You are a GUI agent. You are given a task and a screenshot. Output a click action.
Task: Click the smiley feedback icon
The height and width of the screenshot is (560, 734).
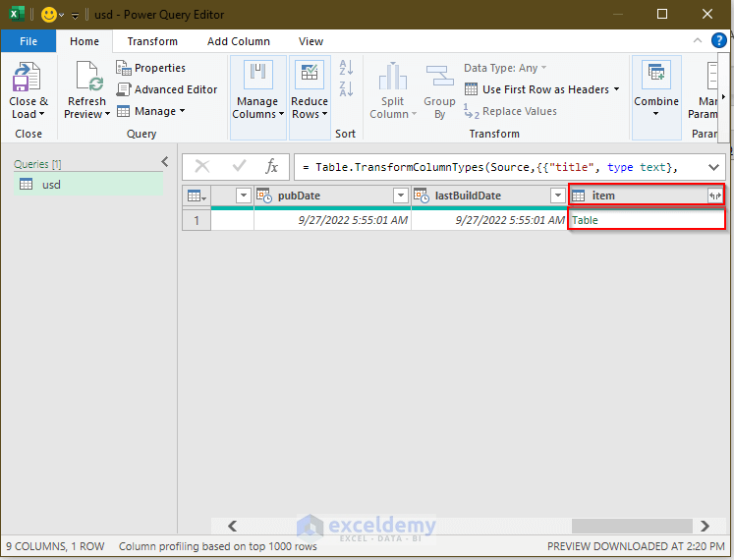click(49, 15)
